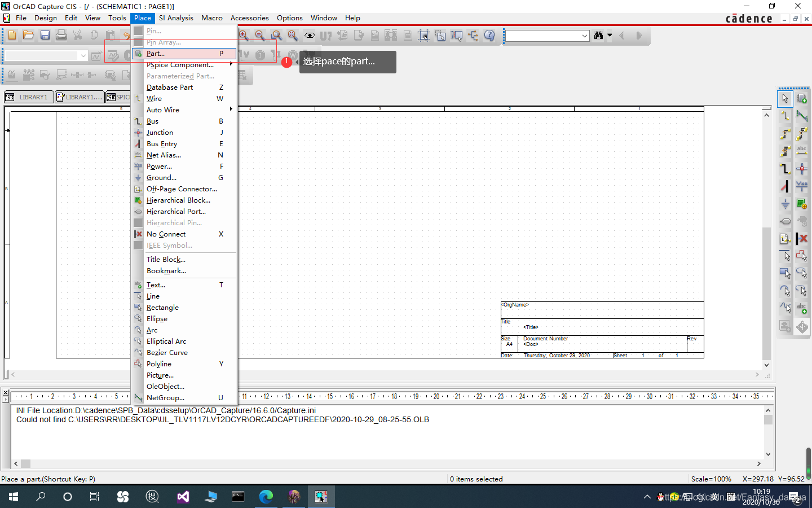Open Help via the question mark icon
This screenshot has height=508, width=812.
tap(489, 36)
